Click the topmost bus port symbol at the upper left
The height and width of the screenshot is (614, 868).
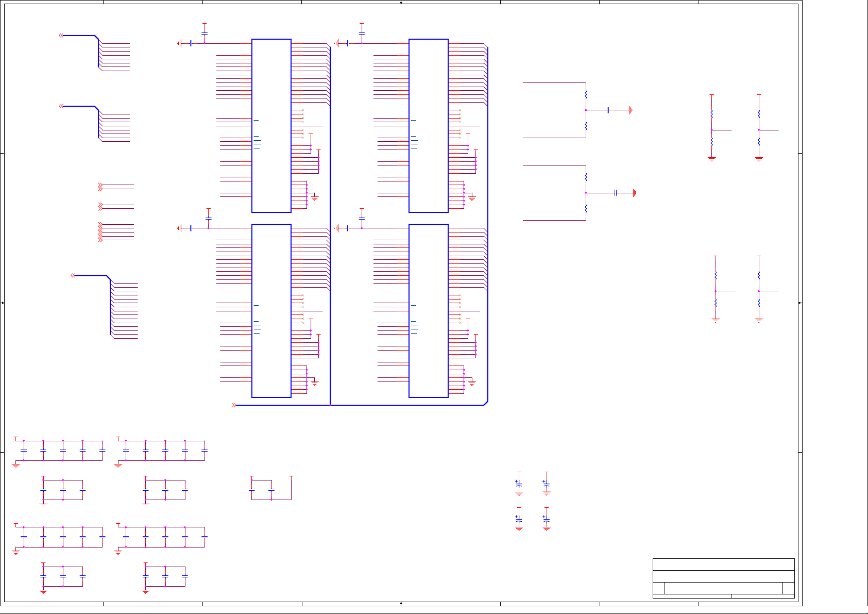61,36
